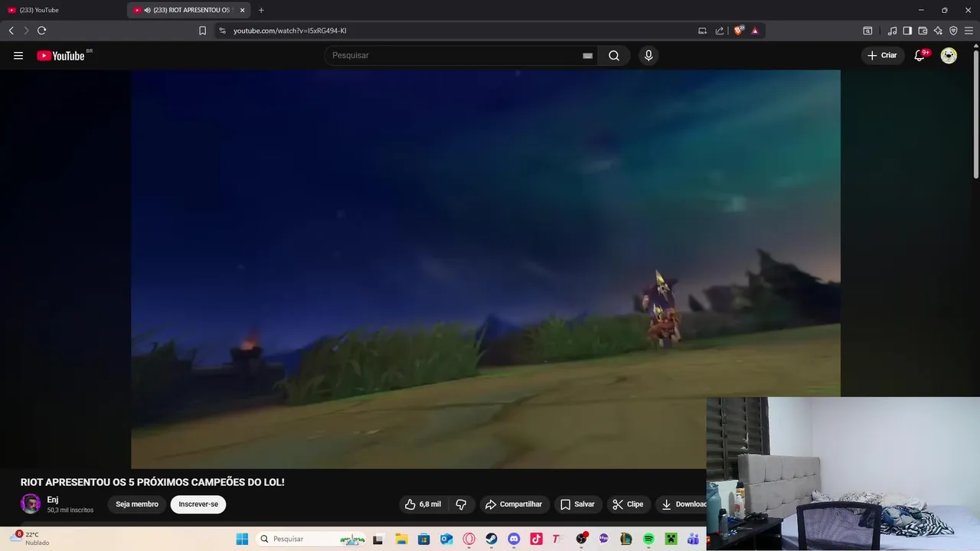View site information icon in address bar

222,31
